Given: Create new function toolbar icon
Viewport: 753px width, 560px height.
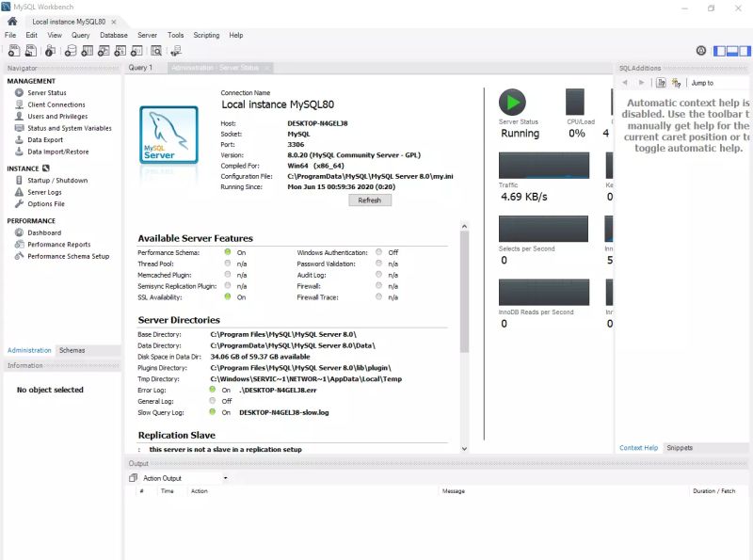Looking at the screenshot, I should coord(136,51).
